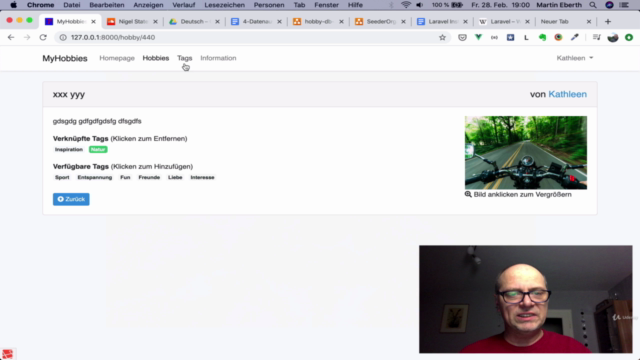Click the site info icon in address bar

point(63,38)
